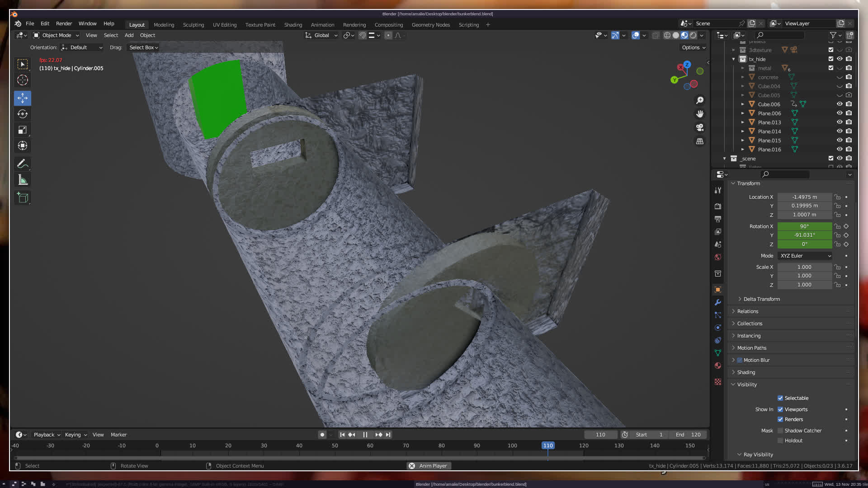Activate the Measure tool
The width and height of the screenshot is (868, 488).
pos(23,180)
